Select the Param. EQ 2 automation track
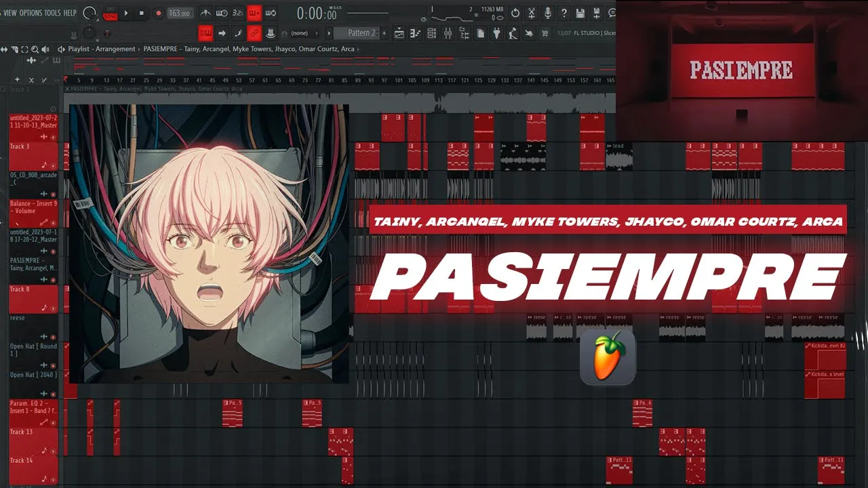Screen dimensions: 868x488 tap(33, 413)
